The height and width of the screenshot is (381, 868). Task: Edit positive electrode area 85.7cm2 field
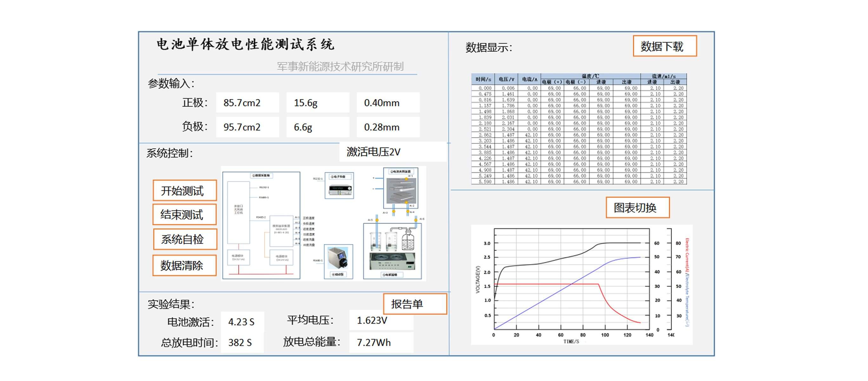247,103
